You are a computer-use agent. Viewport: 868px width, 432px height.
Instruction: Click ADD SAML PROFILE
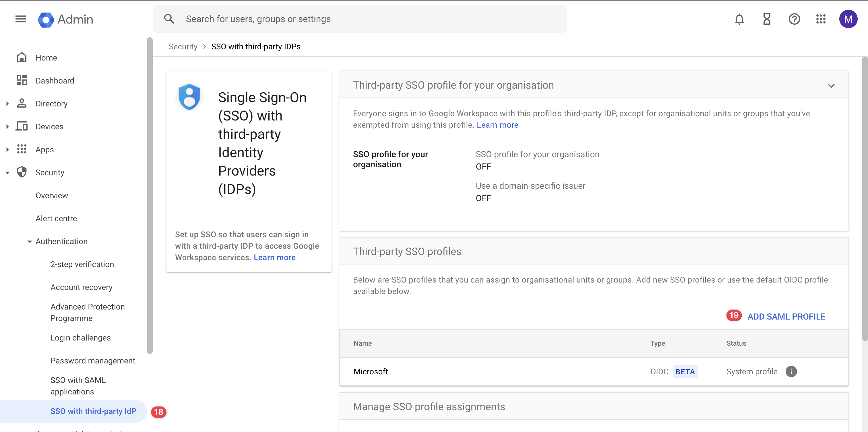click(x=786, y=316)
